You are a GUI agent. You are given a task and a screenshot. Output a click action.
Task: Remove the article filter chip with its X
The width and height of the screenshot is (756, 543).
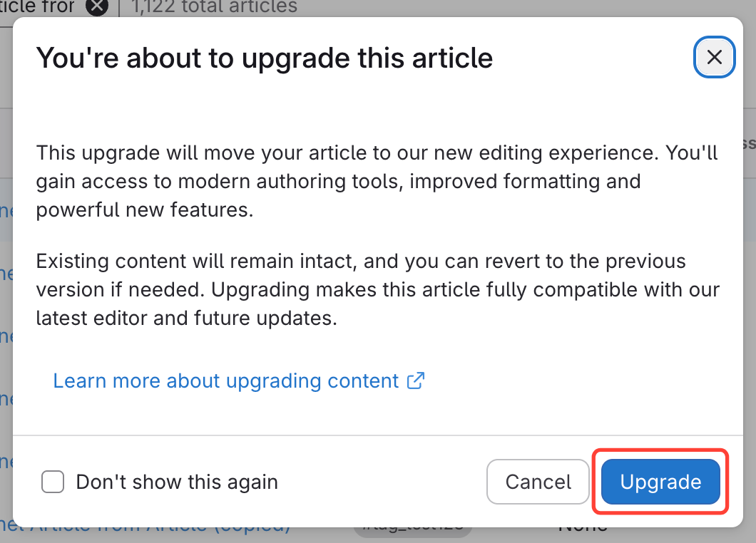(x=97, y=7)
